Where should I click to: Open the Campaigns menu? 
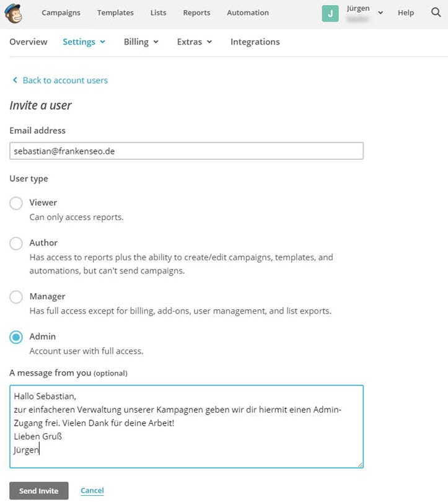[61, 12]
